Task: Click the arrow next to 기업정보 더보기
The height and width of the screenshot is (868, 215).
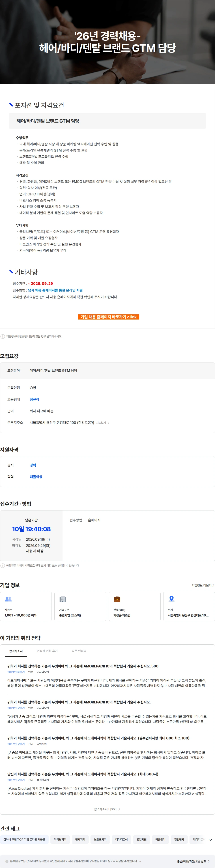Action: point(213,585)
